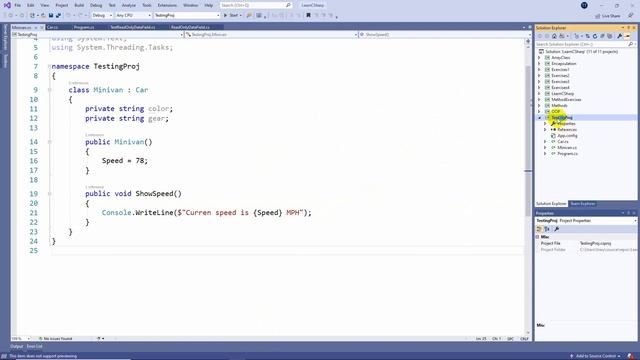Click the user account avatar icon

click(584, 5)
